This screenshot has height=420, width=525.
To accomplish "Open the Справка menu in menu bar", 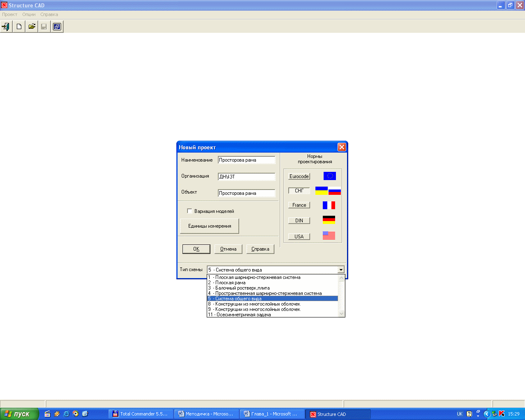I will (x=49, y=14).
